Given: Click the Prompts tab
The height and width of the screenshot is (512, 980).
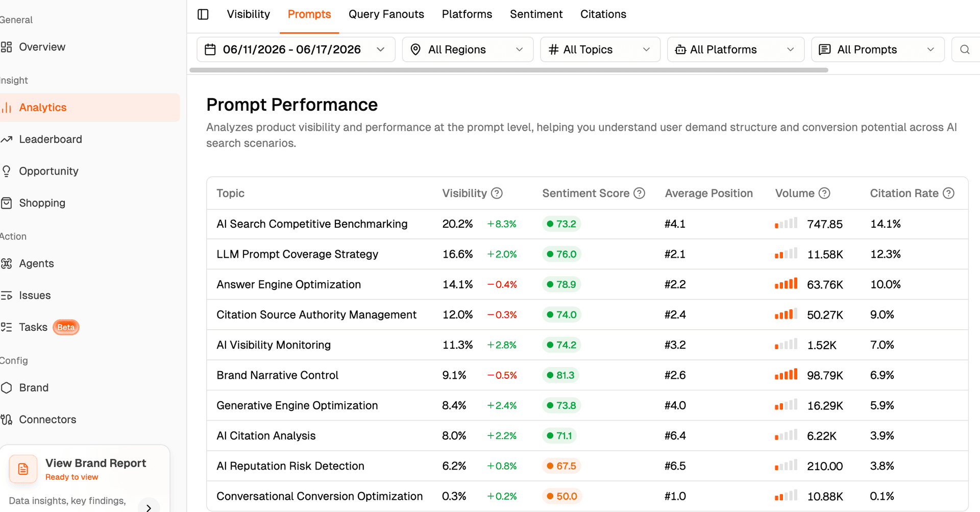Looking at the screenshot, I should tap(309, 14).
